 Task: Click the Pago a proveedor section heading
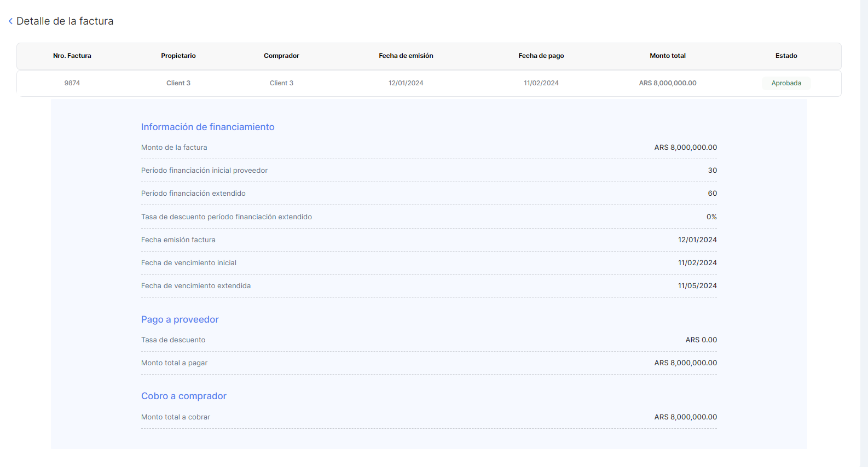pyautogui.click(x=180, y=319)
